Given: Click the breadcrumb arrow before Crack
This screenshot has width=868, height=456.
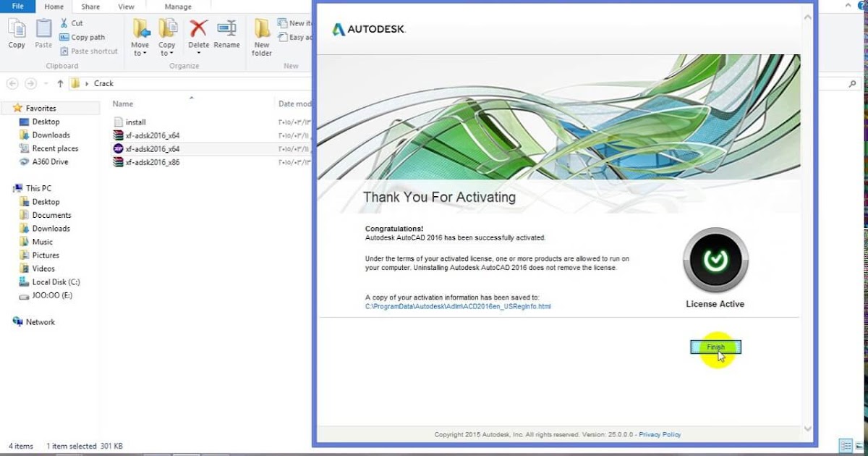Looking at the screenshot, I should 88,84.
